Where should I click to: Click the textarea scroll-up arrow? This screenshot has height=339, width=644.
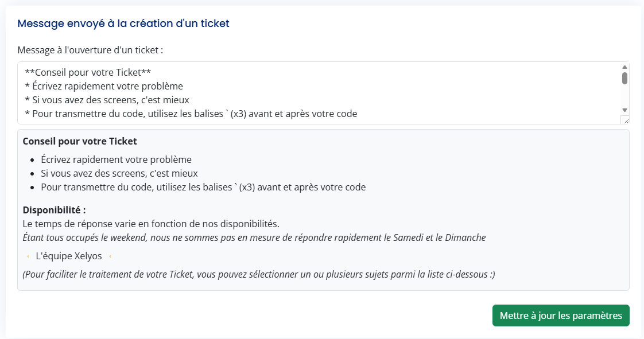(x=624, y=67)
